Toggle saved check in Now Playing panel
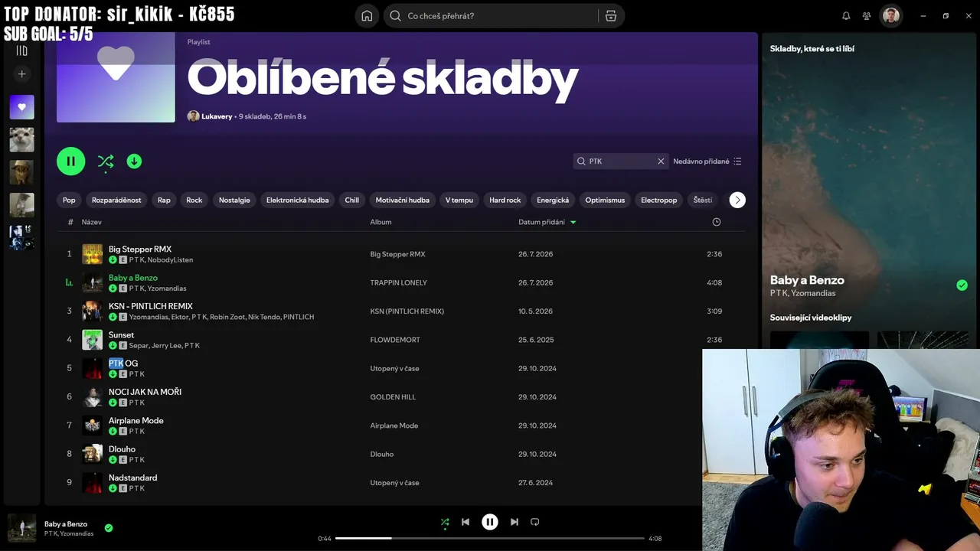Viewport: 980px width, 551px height. 962,285
